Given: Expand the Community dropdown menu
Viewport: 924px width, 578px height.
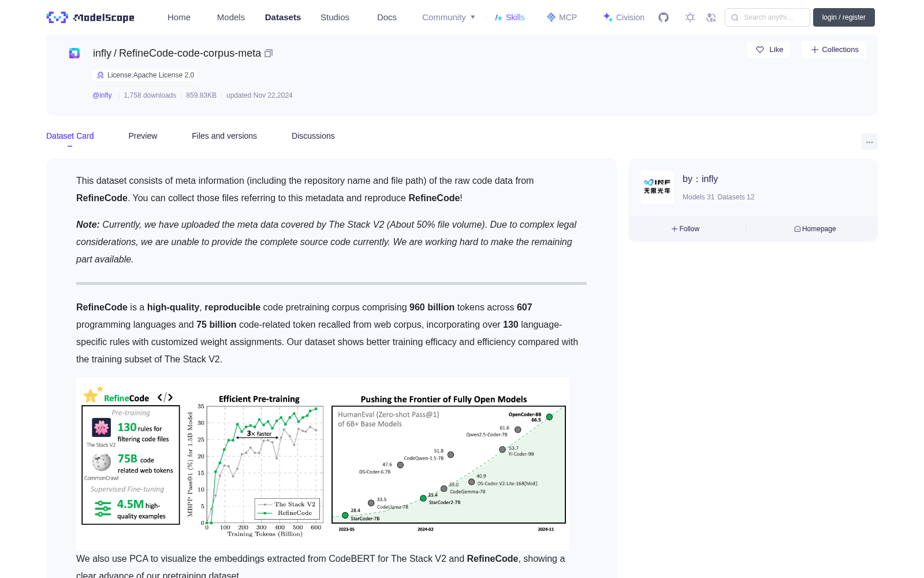Looking at the screenshot, I should pyautogui.click(x=449, y=17).
